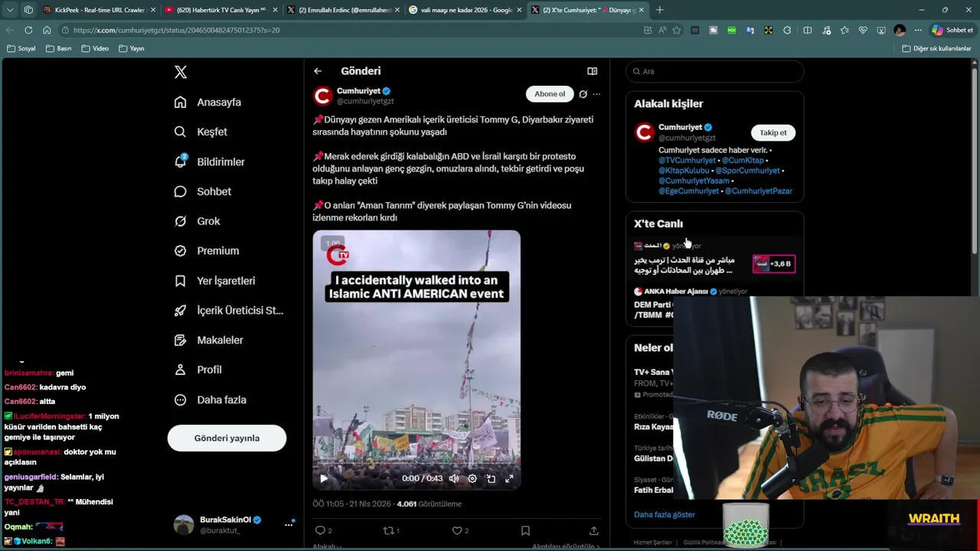Switch to vali maaşı Google tab
980x551 pixels.
pyautogui.click(x=466, y=10)
